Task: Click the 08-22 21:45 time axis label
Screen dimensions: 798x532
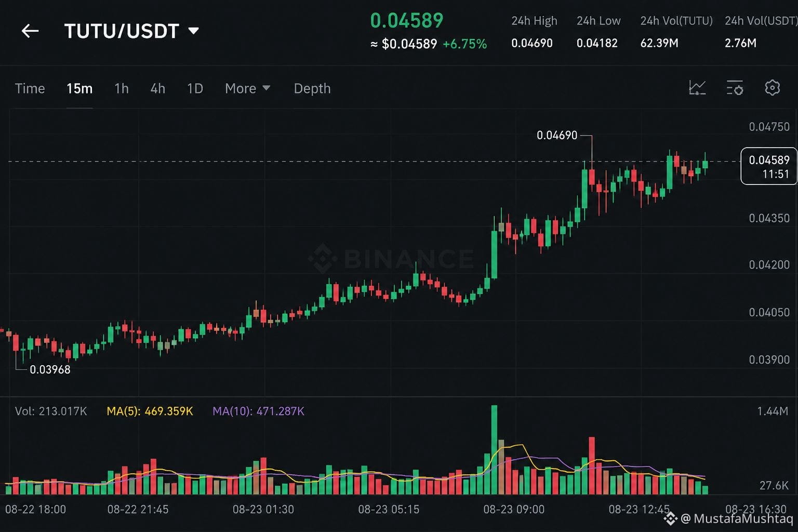Action: click(x=138, y=509)
